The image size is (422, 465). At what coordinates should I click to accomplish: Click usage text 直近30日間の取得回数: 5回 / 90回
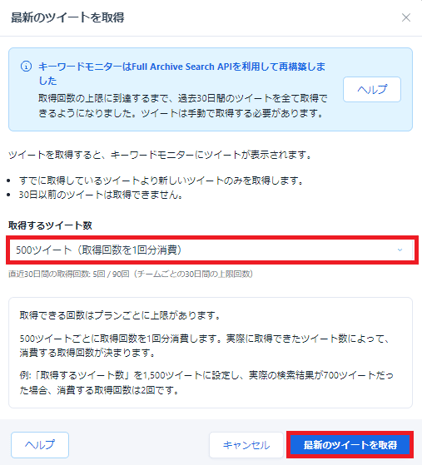[x=69, y=274]
